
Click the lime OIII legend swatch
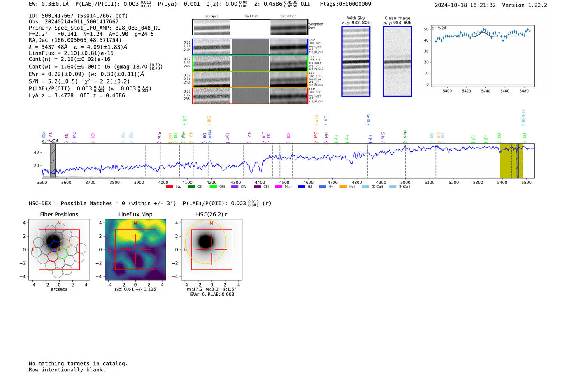pyautogui.click(x=213, y=187)
